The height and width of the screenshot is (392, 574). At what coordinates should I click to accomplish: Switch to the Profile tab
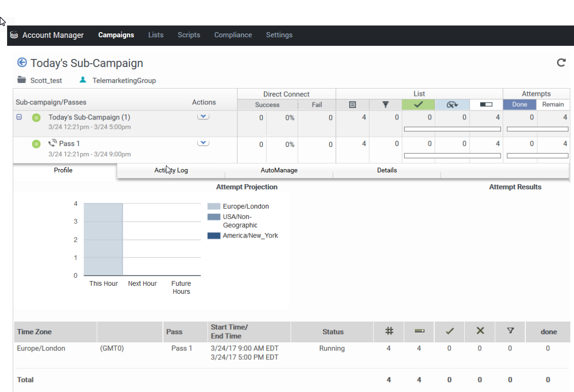(63, 170)
